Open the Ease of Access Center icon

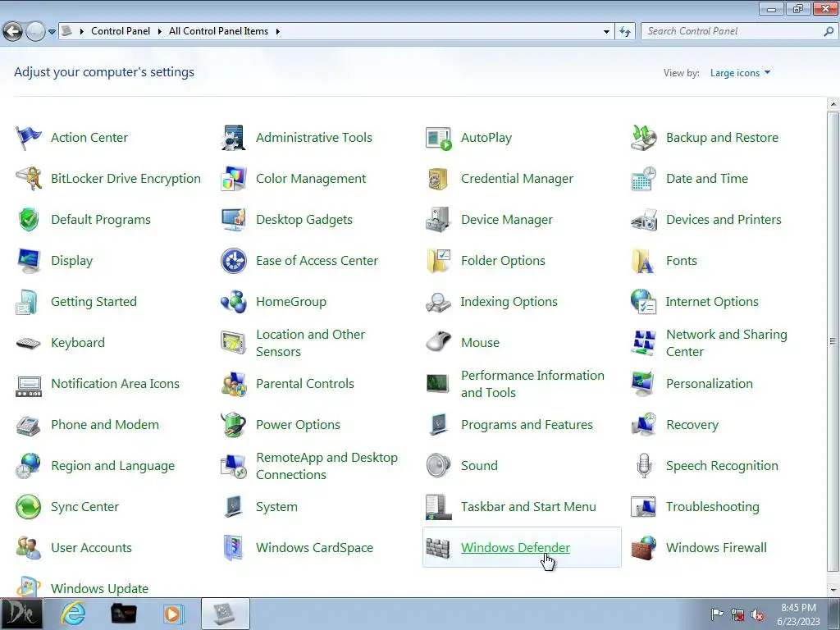234,261
